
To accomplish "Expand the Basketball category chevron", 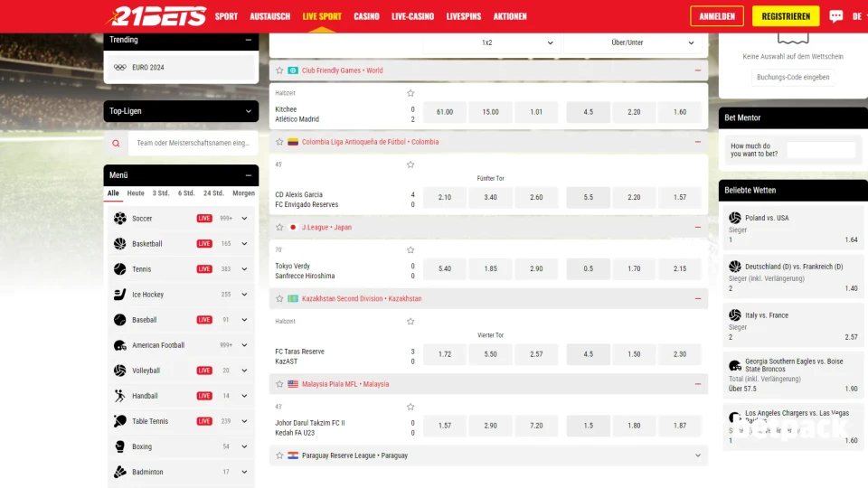I will coord(244,243).
